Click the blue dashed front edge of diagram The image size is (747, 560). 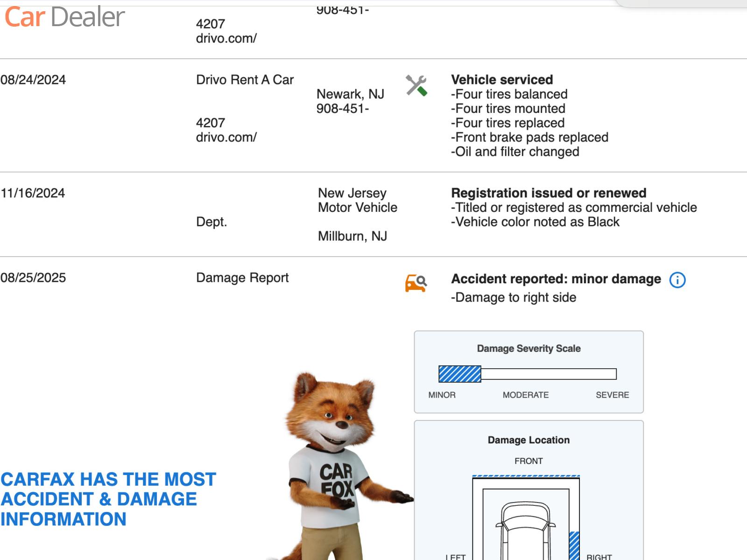coord(526,476)
